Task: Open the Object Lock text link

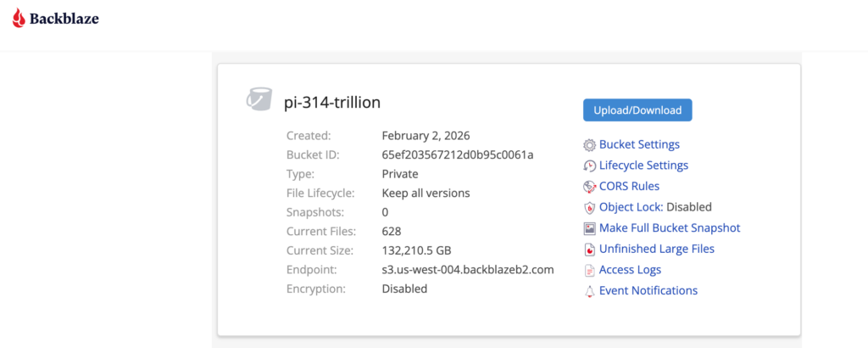Action: click(630, 207)
